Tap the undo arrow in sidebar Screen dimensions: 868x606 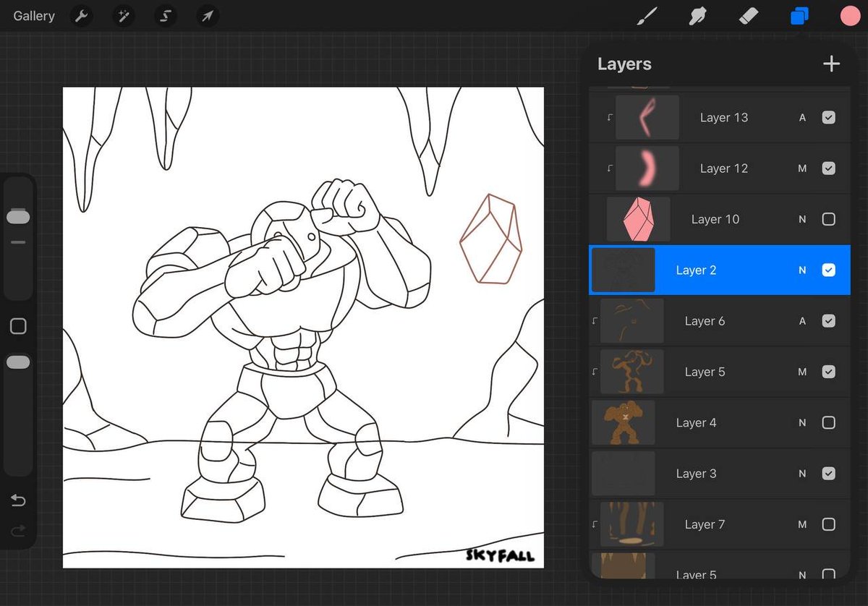click(18, 501)
